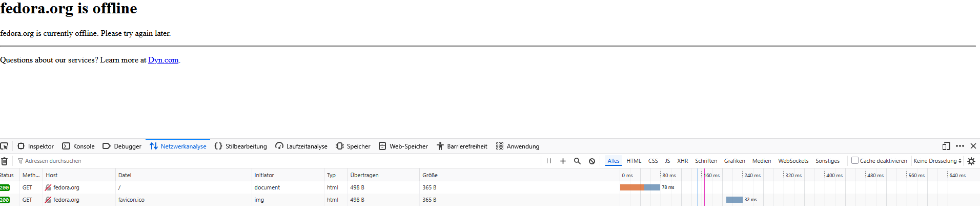Filter requests by HTML

634,161
